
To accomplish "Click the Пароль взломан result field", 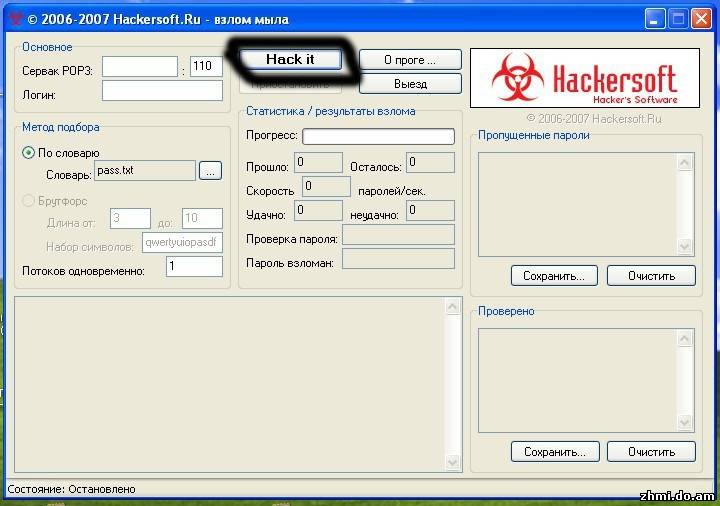I will (x=399, y=259).
